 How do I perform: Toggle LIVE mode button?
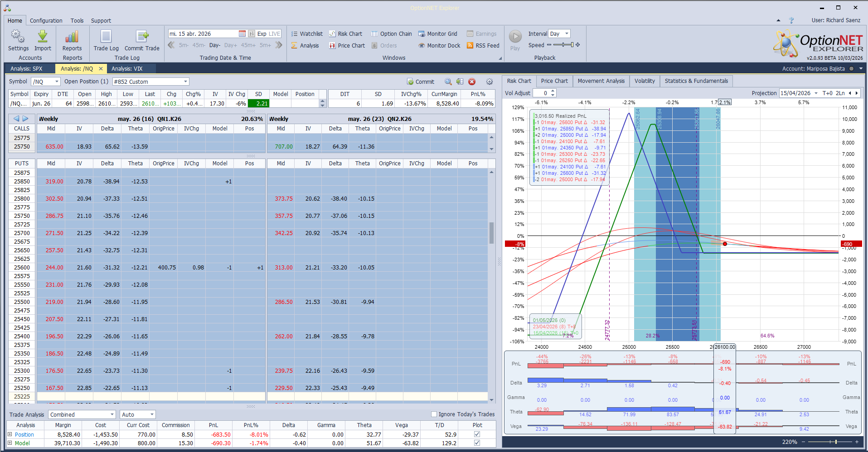(x=275, y=34)
